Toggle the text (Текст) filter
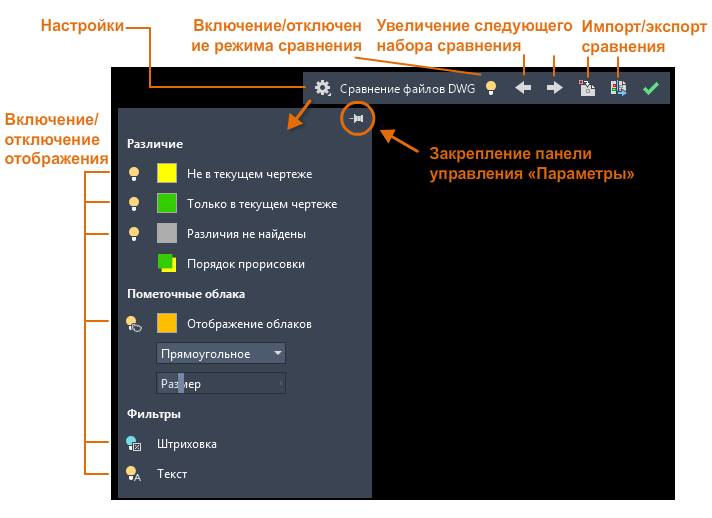 pos(134,474)
